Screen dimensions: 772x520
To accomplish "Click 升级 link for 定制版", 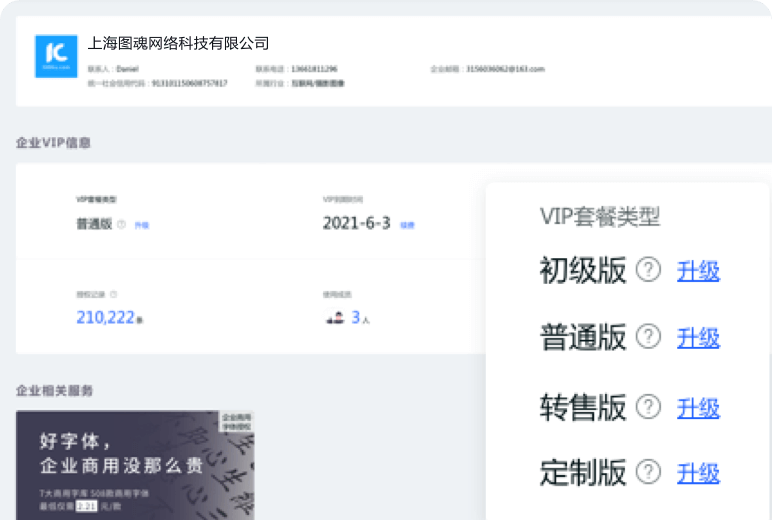I will coord(698,473).
